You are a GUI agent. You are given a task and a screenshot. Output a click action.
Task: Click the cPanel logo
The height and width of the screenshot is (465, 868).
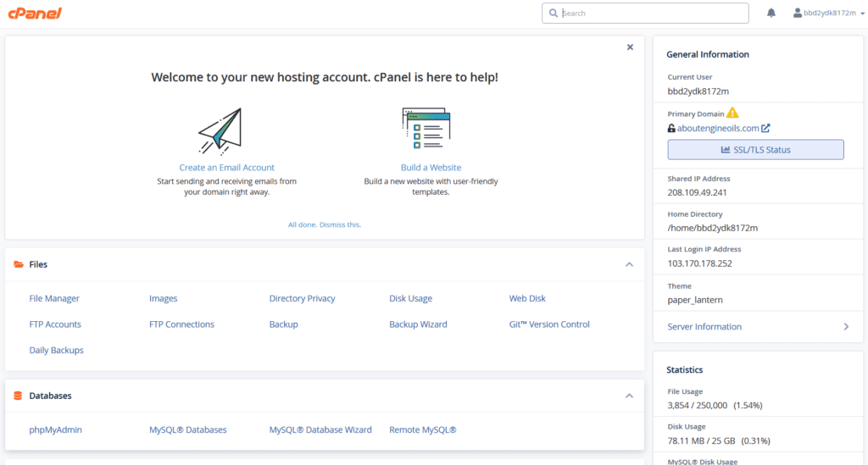35,14
